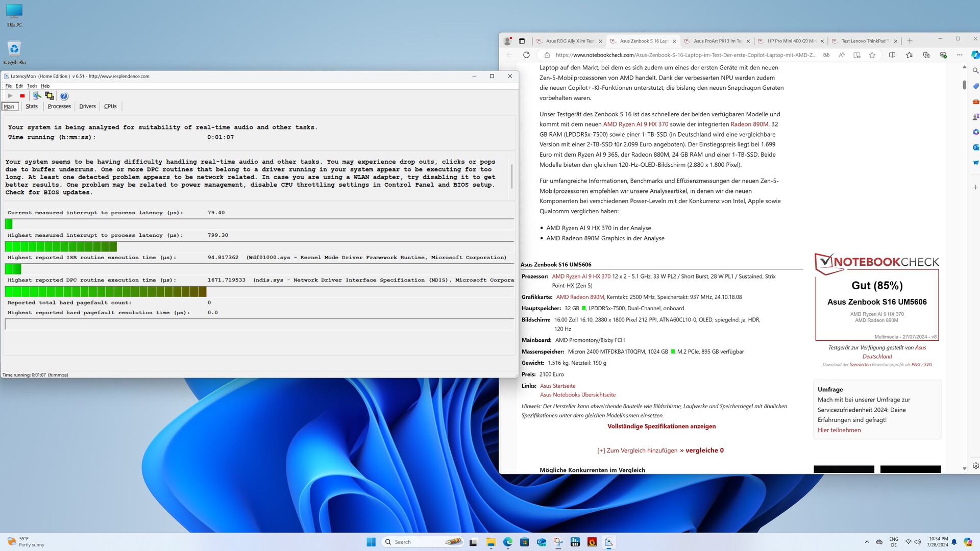Open the Tools menu in LatencyMon
The width and height of the screenshot is (980, 551).
[32, 86]
